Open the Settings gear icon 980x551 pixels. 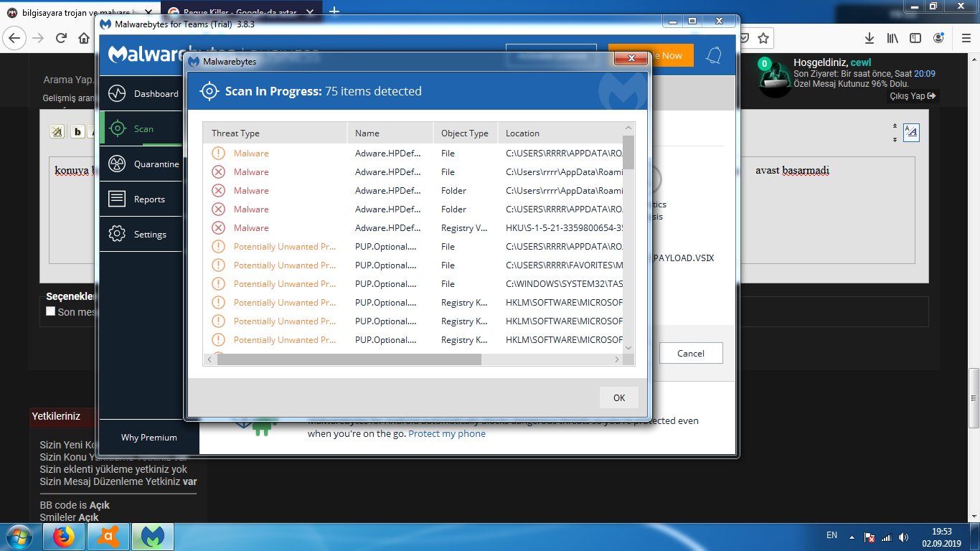118,234
